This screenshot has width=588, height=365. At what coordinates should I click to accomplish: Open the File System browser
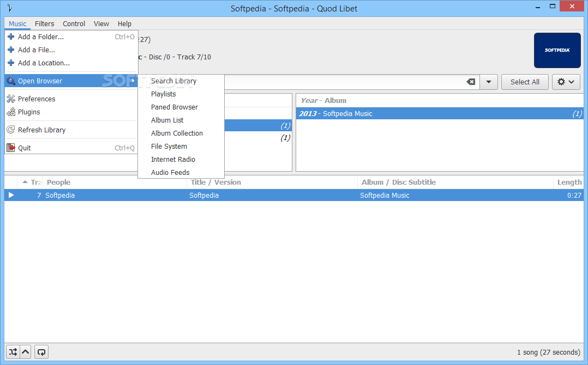coord(181,147)
